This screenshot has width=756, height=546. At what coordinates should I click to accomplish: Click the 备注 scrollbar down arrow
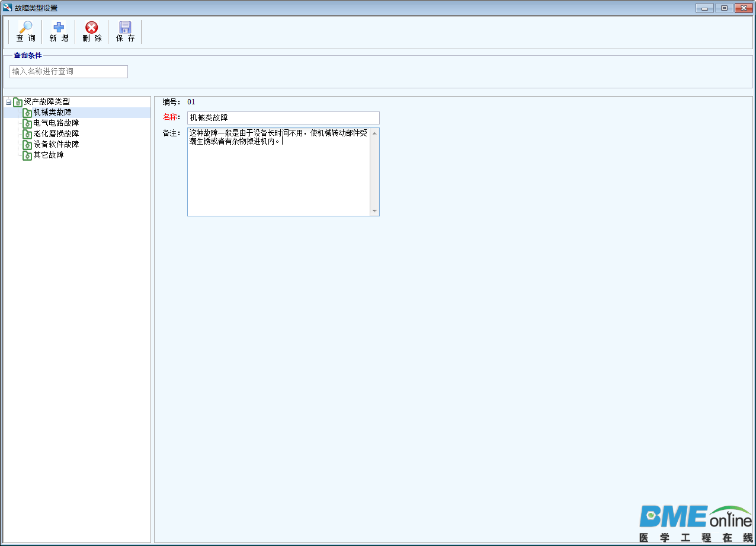click(374, 211)
